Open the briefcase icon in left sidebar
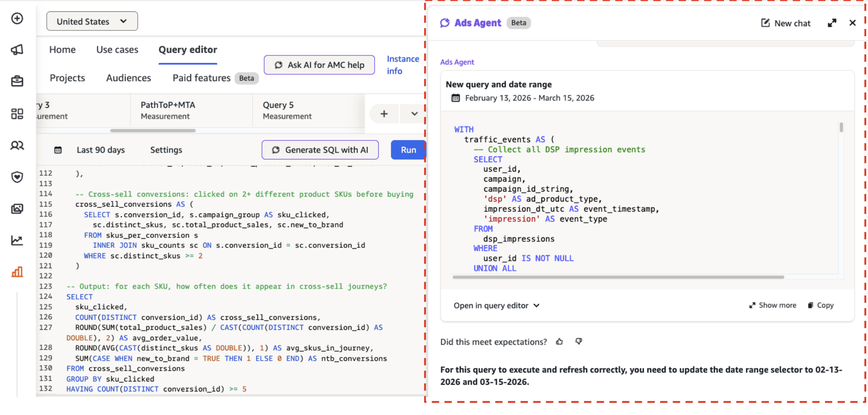The width and height of the screenshot is (868, 415). click(x=17, y=82)
